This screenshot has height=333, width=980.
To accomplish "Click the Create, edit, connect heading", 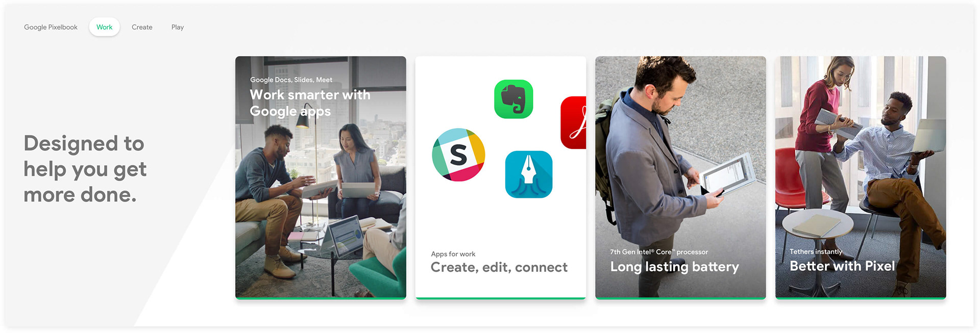I will pos(499,267).
